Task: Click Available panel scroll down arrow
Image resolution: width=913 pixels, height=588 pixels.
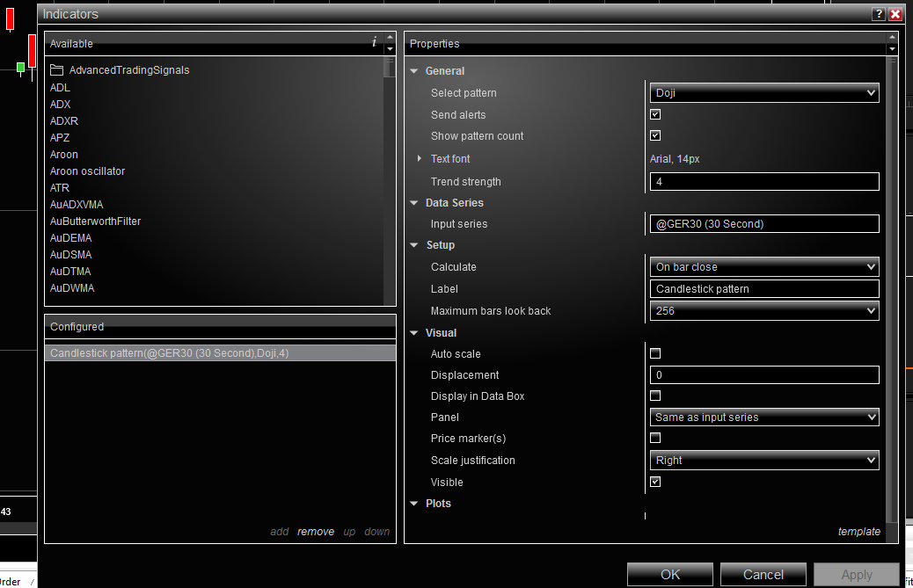Action: 391,49
